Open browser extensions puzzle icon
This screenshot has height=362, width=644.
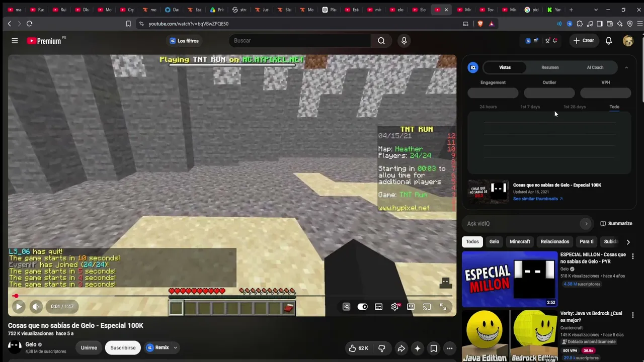tap(580, 24)
